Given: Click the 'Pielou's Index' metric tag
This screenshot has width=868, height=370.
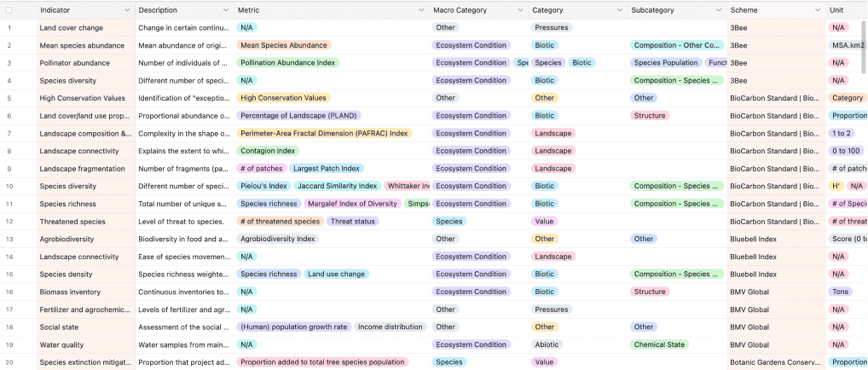Looking at the screenshot, I should coord(263,186).
